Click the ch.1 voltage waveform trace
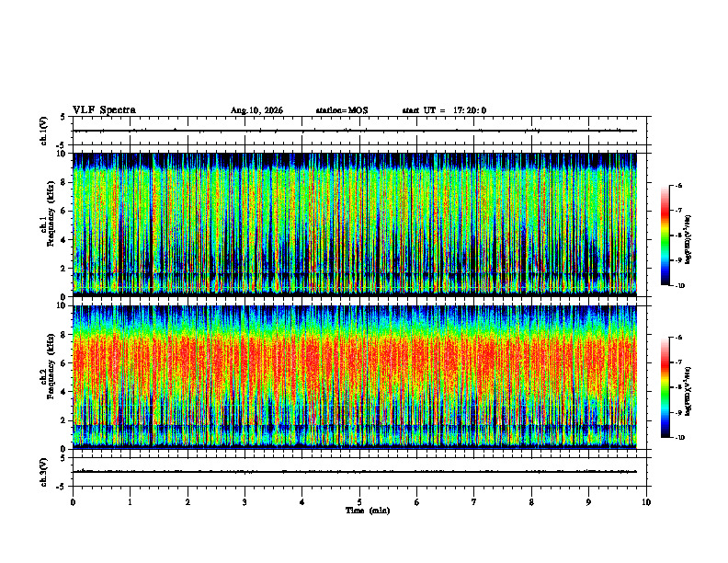 [x=355, y=131]
